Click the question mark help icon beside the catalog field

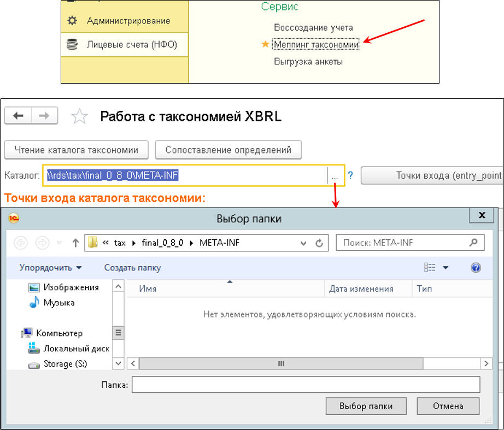(x=350, y=175)
